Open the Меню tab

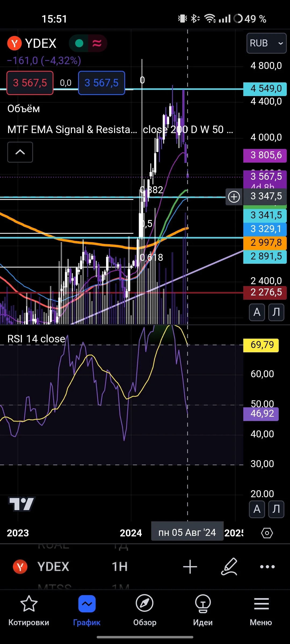tap(261, 611)
